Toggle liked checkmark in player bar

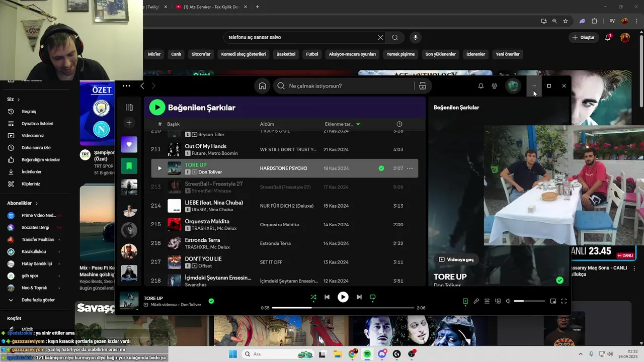click(211, 301)
